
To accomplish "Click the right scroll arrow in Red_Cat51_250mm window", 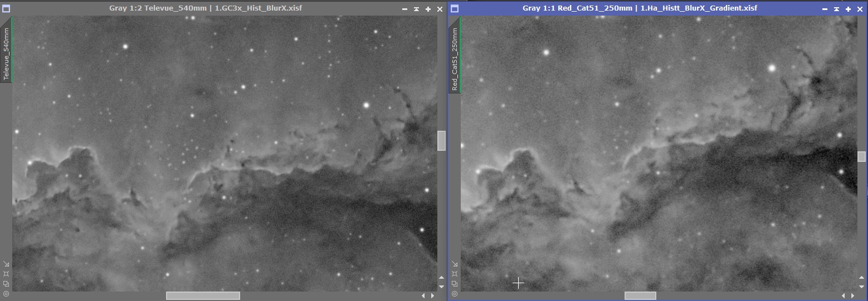I will coord(853,295).
